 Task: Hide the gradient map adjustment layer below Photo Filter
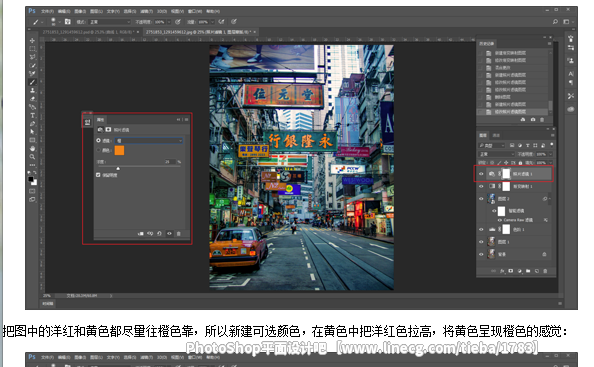coord(481,186)
